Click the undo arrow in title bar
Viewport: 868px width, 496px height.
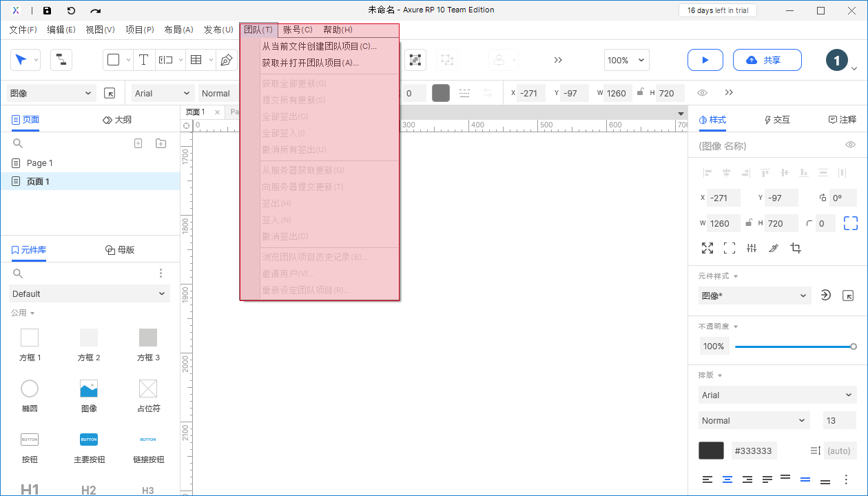click(71, 10)
